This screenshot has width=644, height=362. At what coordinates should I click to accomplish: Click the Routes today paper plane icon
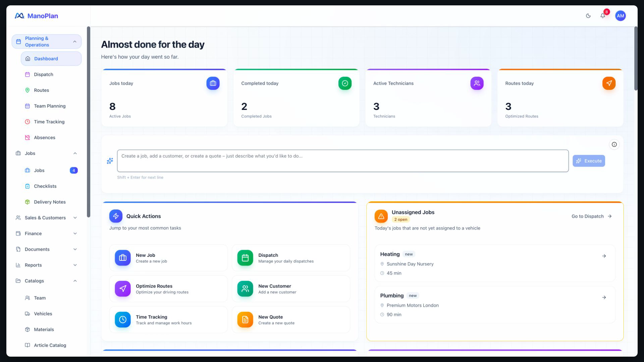(x=609, y=83)
